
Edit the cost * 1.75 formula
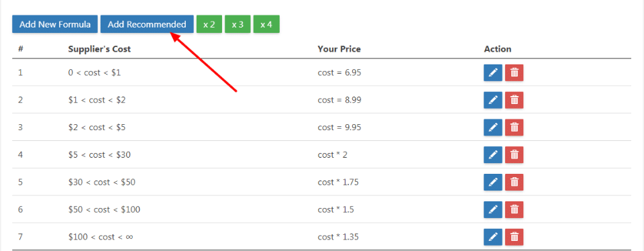tap(493, 182)
